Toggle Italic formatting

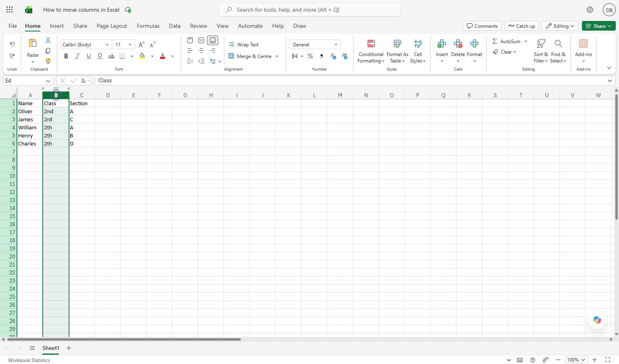(x=77, y=56)
